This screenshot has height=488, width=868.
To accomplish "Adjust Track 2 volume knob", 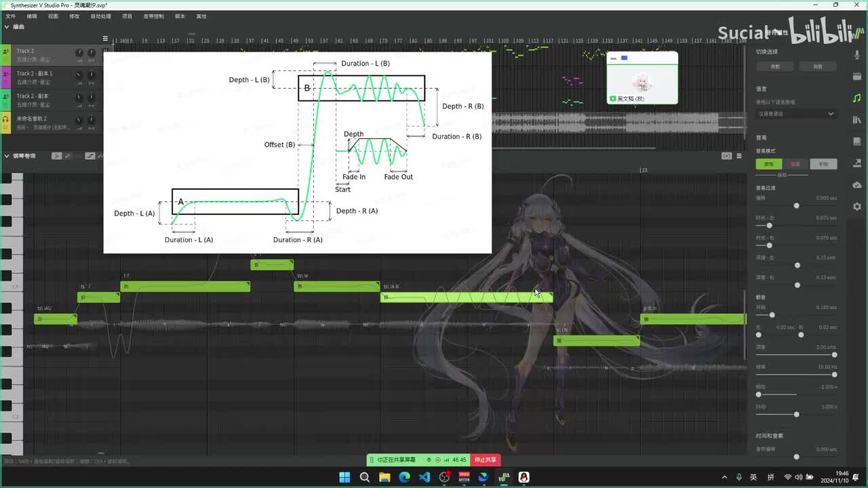I will [x=79, y=53].
